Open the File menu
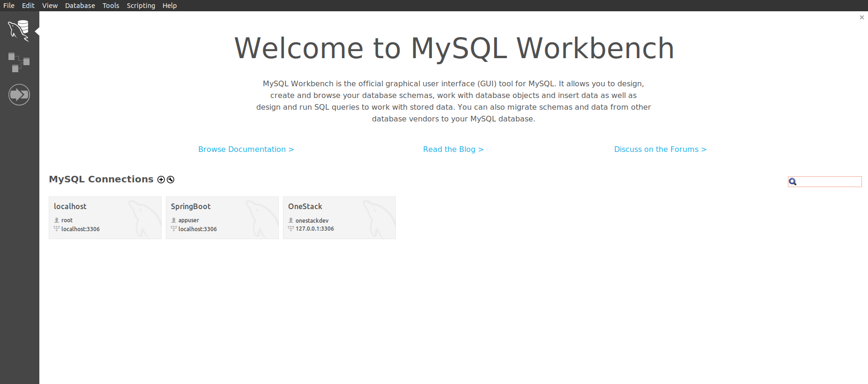This screenshot has width=868, height=384. [x=9, y=6]
